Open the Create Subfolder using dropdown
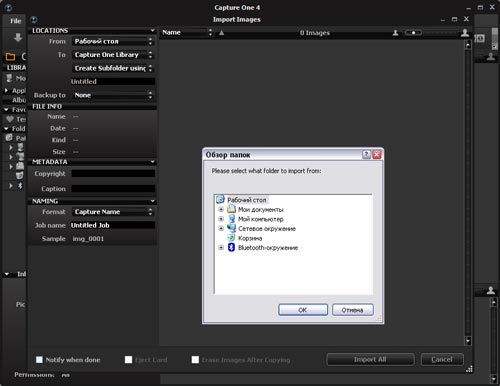Screen dimensions: 500x386 (113, 68)
